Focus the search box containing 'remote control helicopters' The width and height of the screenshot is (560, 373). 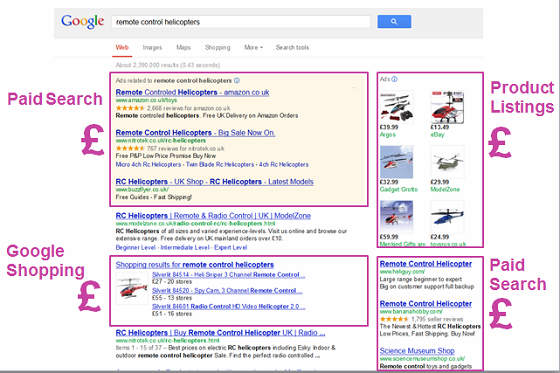[x=241, y=22]
